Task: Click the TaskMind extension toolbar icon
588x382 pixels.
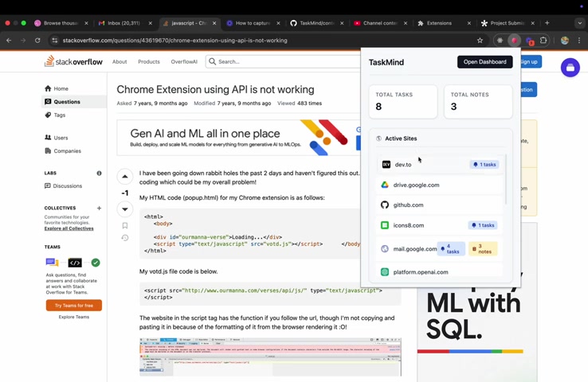Action: (514, 41)
